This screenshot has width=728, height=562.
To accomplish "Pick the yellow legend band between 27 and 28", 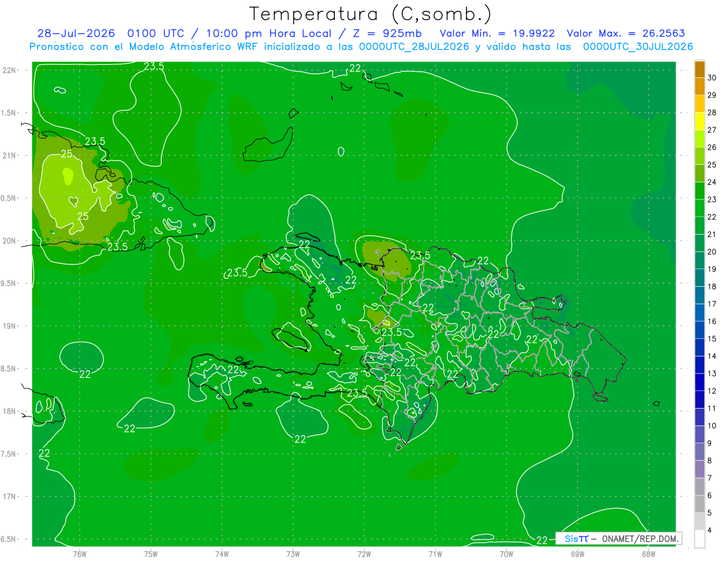I will (x=699, y=121).
